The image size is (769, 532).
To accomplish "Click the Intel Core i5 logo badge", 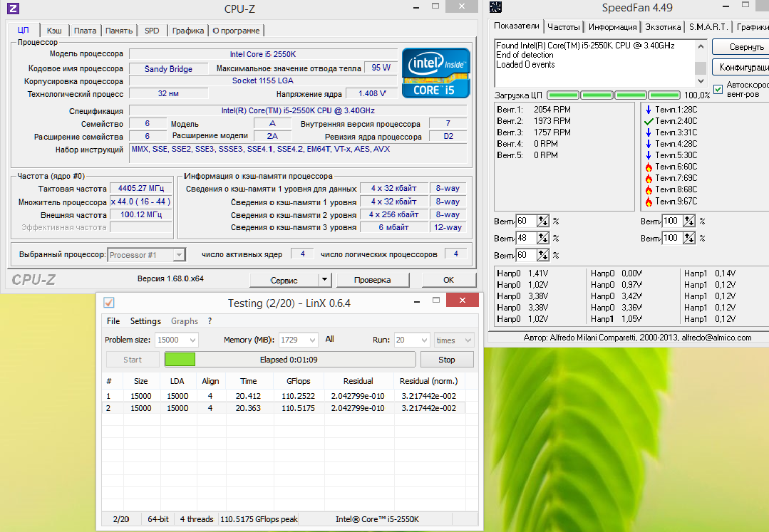I will 435,73.
